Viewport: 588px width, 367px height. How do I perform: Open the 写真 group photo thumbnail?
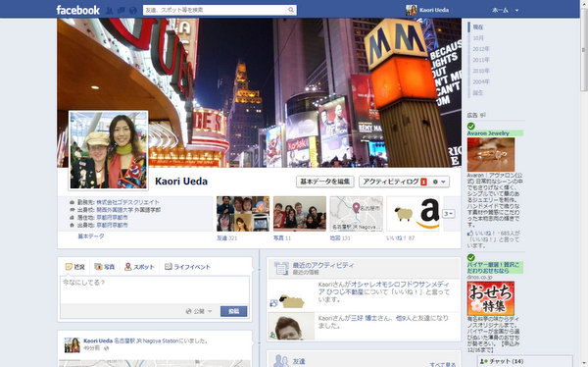(300, 213)
